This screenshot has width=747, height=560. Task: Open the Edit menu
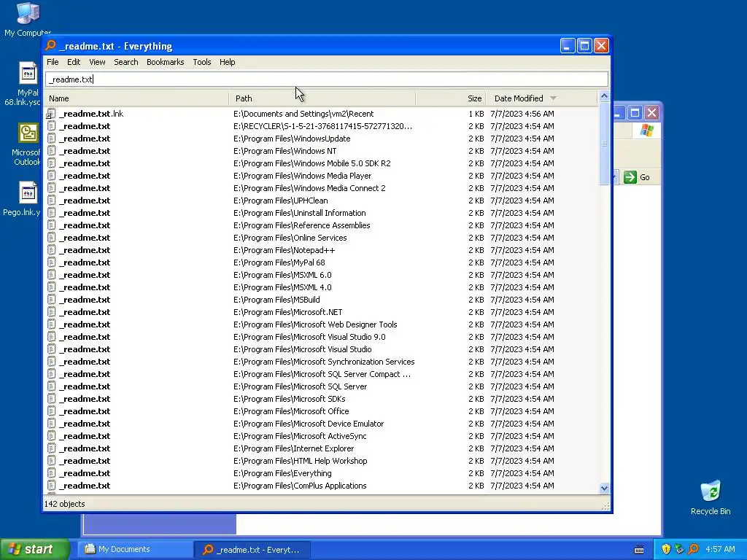(x=74, y=62)
